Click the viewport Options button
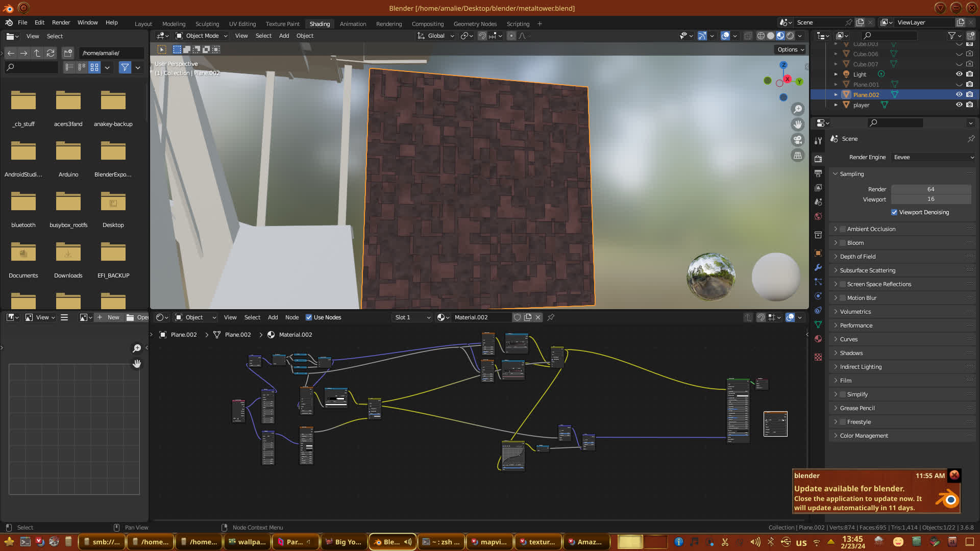The height and width of the screenshot is (551, 980). 790,49
